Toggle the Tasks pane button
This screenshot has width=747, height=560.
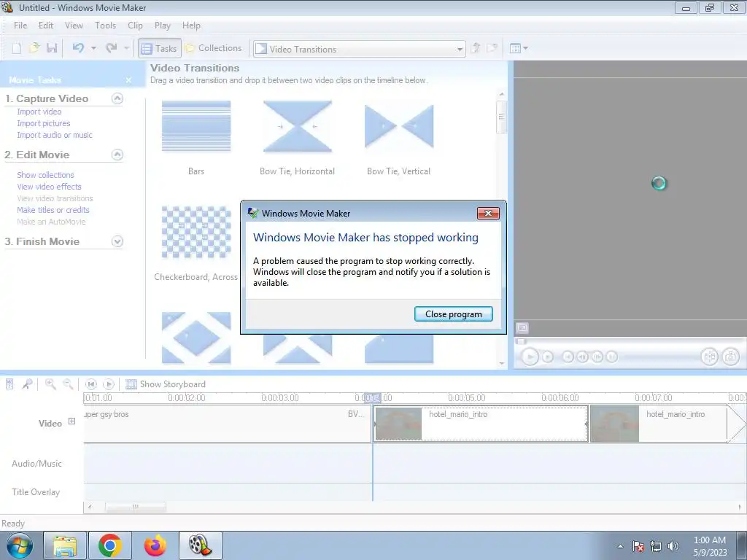(x=159, y=49)
